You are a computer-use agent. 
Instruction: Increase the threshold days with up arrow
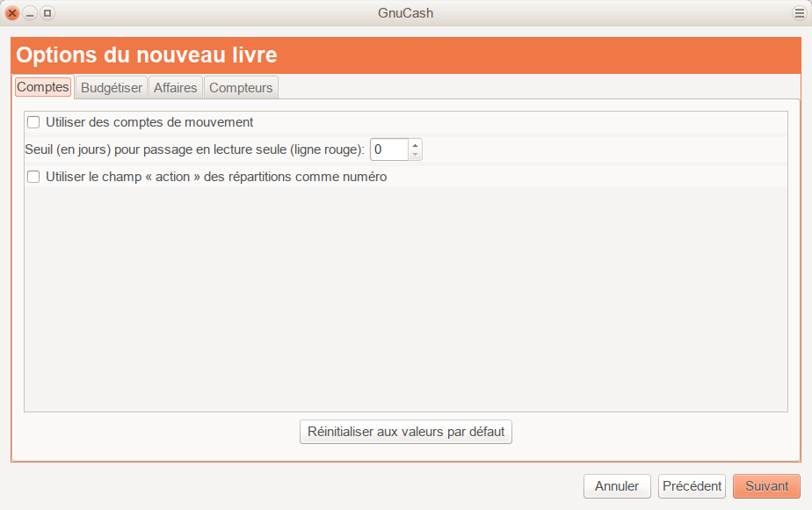click(415, 144)
